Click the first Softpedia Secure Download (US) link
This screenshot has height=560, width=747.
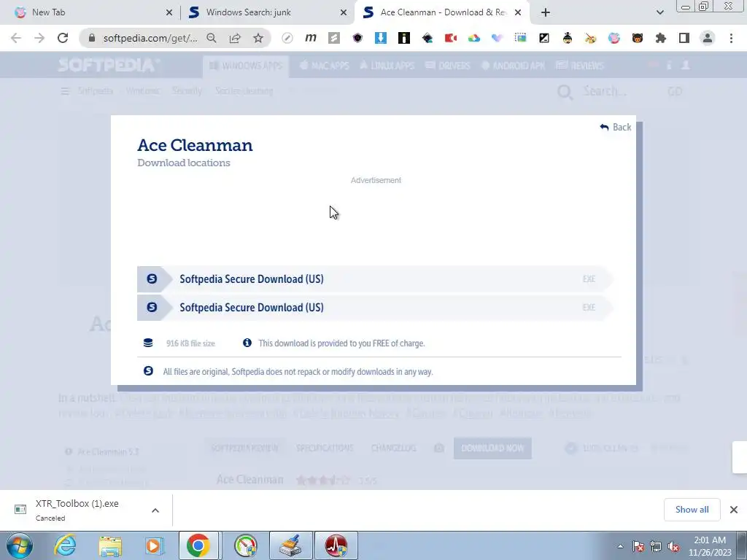point(374,279)
